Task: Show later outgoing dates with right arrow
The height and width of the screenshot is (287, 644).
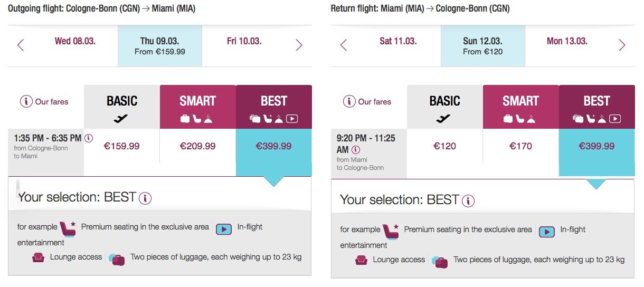Action: click(299, 45)
